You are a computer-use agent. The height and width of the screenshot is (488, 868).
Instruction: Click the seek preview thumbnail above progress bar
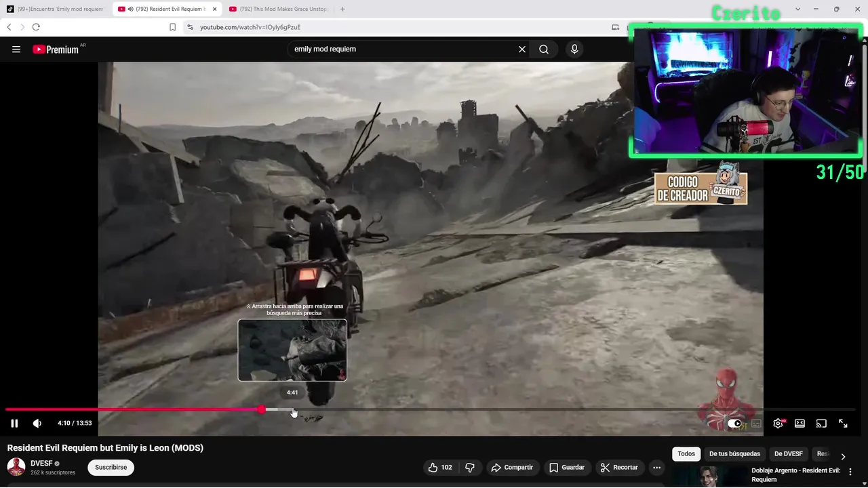[292, 350]
